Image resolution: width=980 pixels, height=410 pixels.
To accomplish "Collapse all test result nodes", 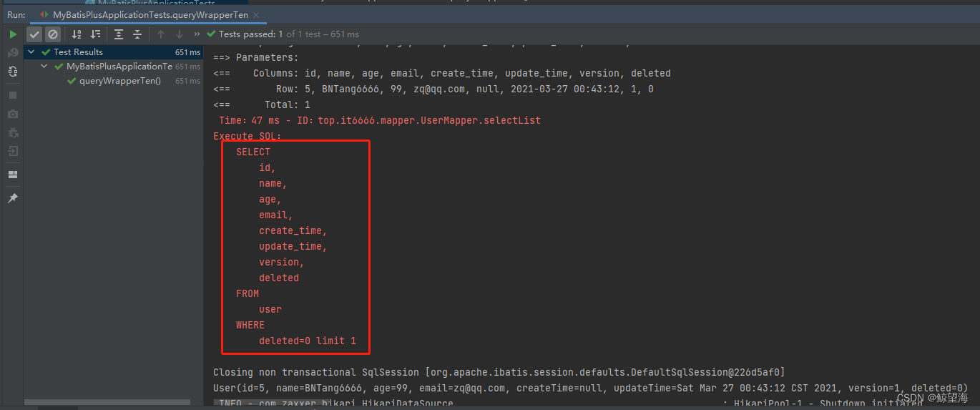I will click(137, 34).
